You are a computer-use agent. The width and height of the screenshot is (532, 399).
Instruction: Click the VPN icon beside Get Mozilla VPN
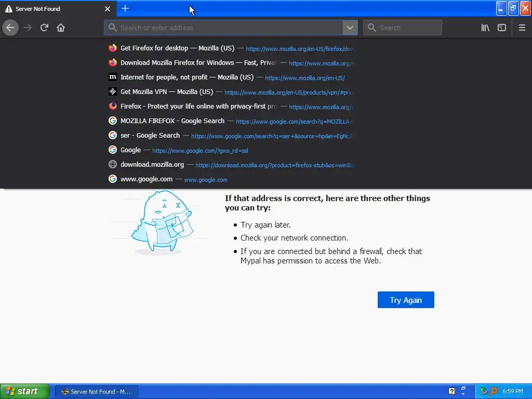pyautogui.click(x=113, y=91)
